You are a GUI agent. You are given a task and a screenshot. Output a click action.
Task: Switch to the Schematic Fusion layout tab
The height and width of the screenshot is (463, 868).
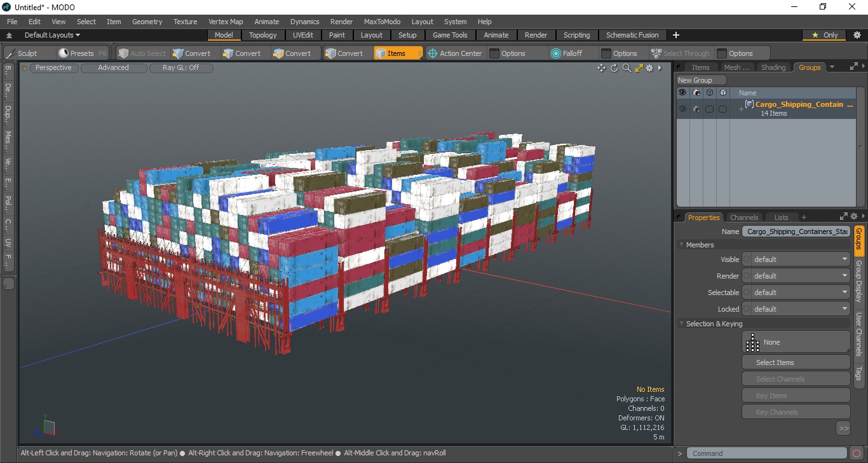[x=632, y=35]
